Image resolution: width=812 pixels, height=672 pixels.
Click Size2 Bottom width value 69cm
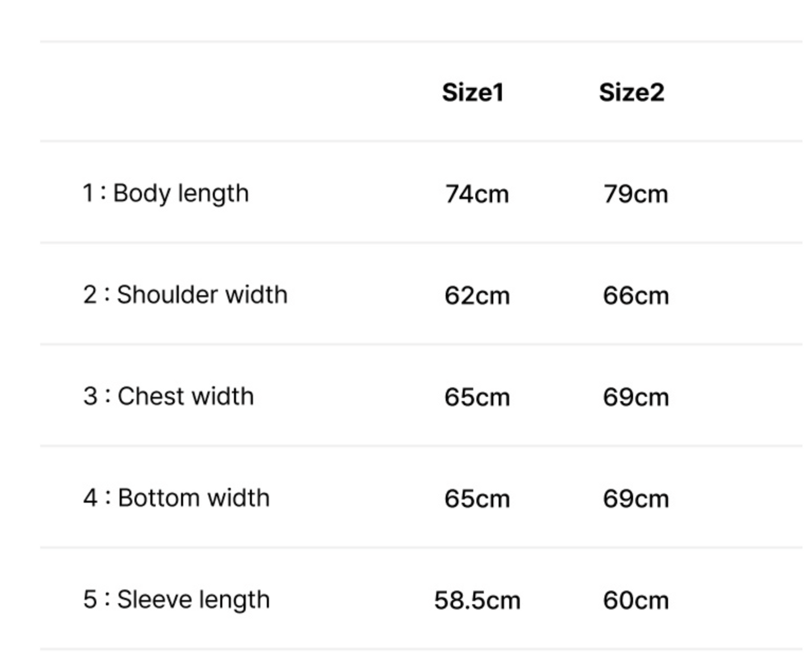point(636,499)
